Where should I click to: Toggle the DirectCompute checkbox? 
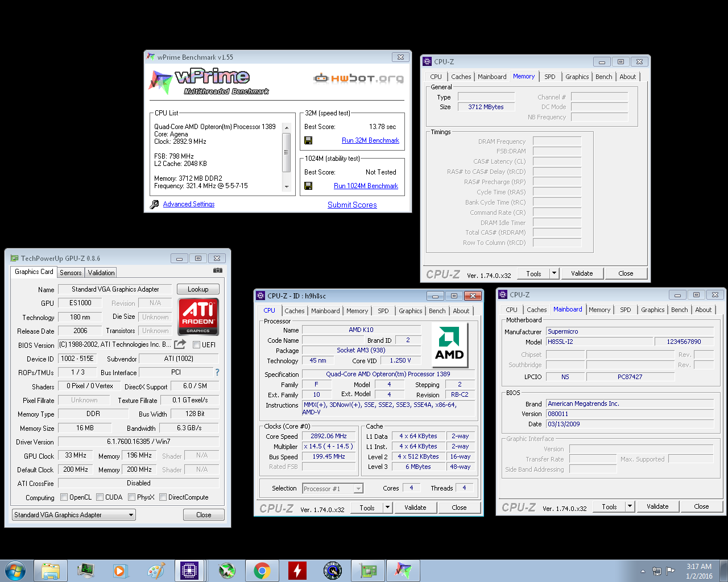[x=163, y=497]
